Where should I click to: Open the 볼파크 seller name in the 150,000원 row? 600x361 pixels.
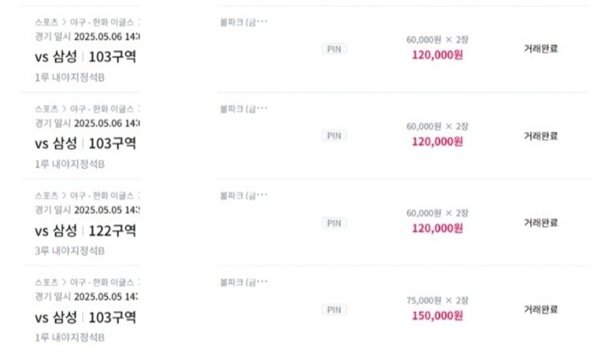[x=244, y=282]
